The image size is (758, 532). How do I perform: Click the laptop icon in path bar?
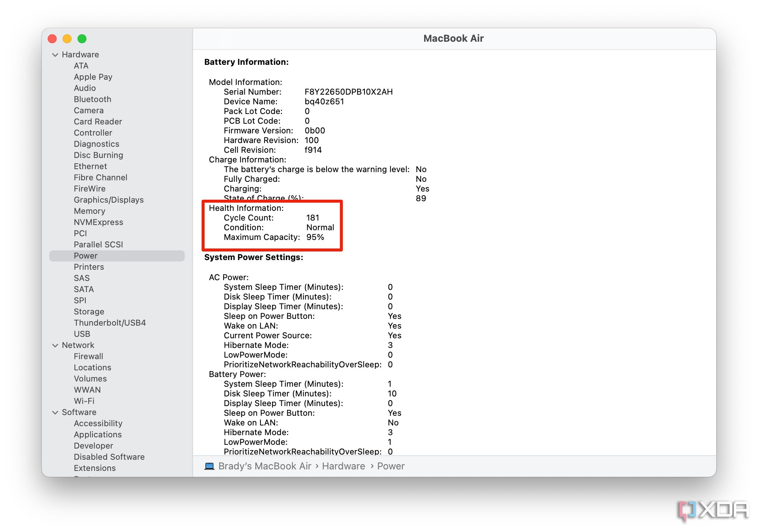pyautogui.click(x=209, y=466)
